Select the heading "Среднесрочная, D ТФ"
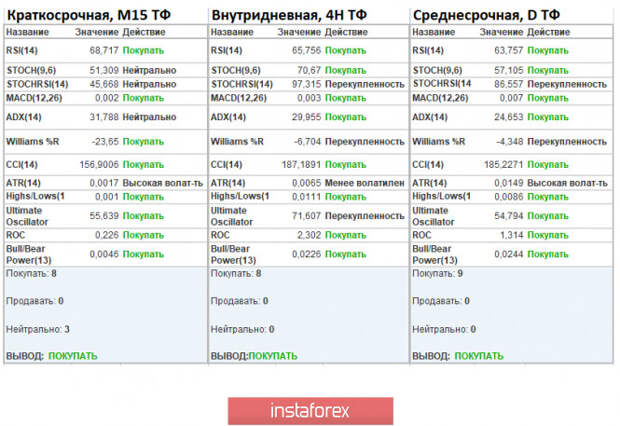The height and width of the screenshot is (426, 620). tap(486, 15)
